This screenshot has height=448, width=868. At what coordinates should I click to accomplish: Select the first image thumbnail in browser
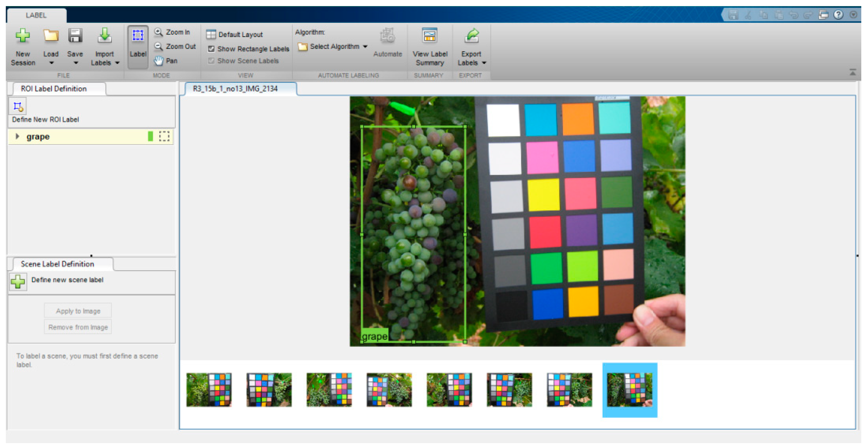(x=209, y=390)
